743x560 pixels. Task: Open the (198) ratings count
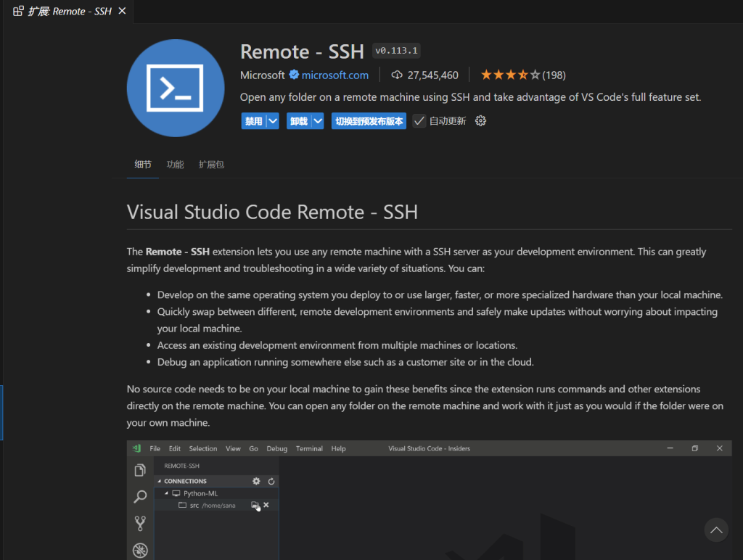[x=554, y=75]
